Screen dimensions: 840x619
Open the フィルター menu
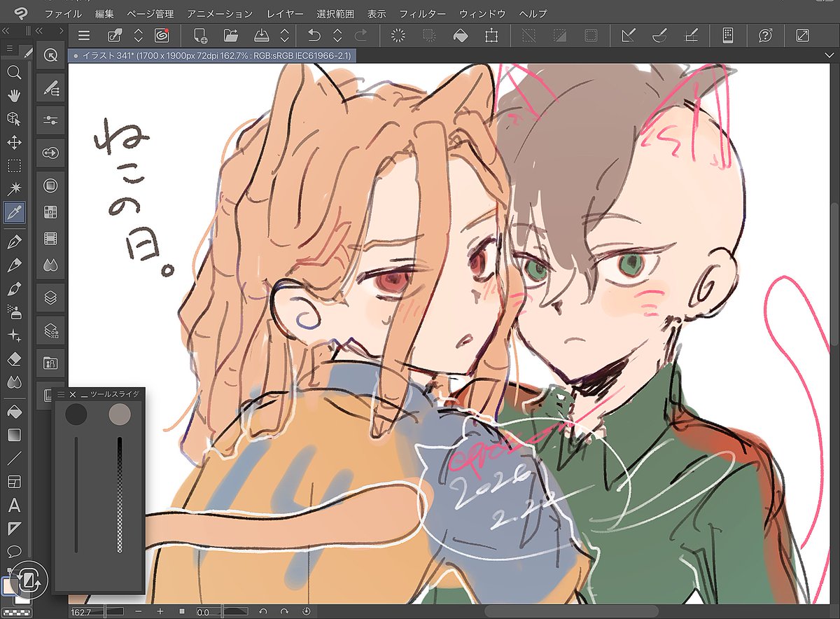click(x=422, y=13)
